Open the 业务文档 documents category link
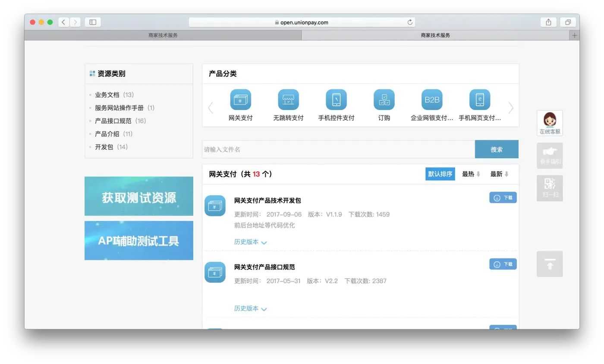 click(107, 94)
